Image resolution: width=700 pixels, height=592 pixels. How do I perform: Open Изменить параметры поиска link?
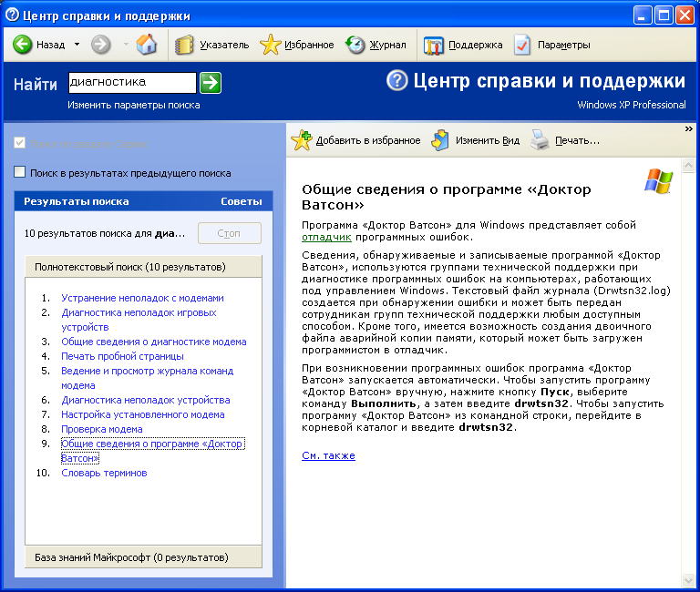click(x=133, y=105)
